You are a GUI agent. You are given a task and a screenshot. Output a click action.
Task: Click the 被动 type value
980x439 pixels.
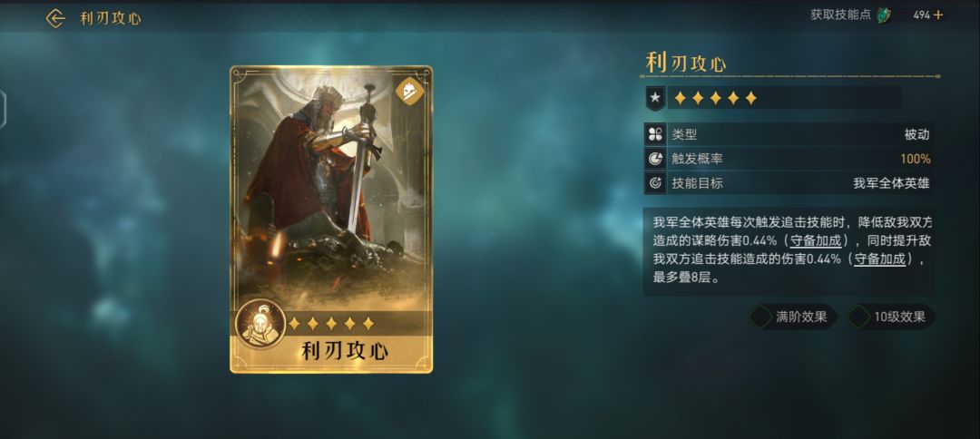[916, 134]
